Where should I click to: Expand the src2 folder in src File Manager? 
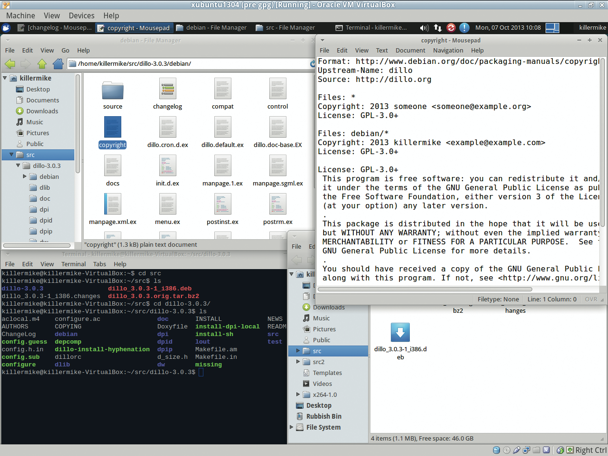298,361
